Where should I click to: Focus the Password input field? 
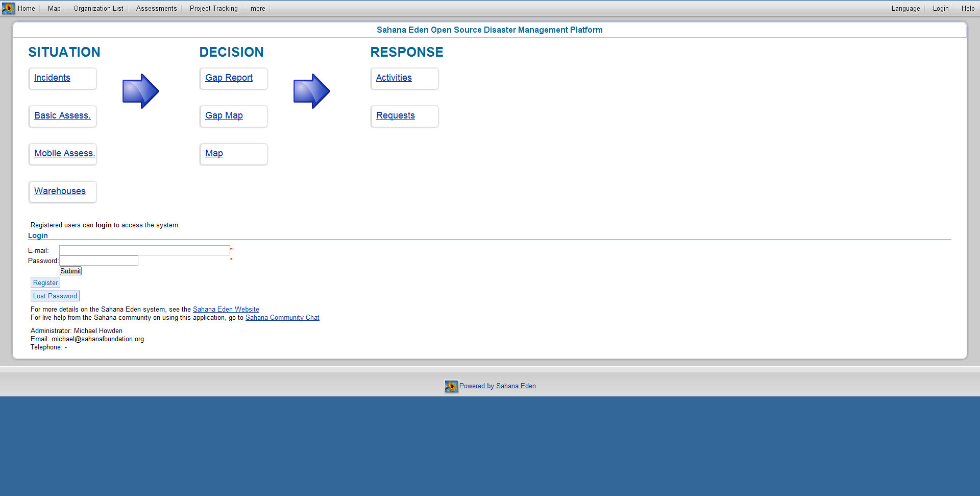(99, 261)
